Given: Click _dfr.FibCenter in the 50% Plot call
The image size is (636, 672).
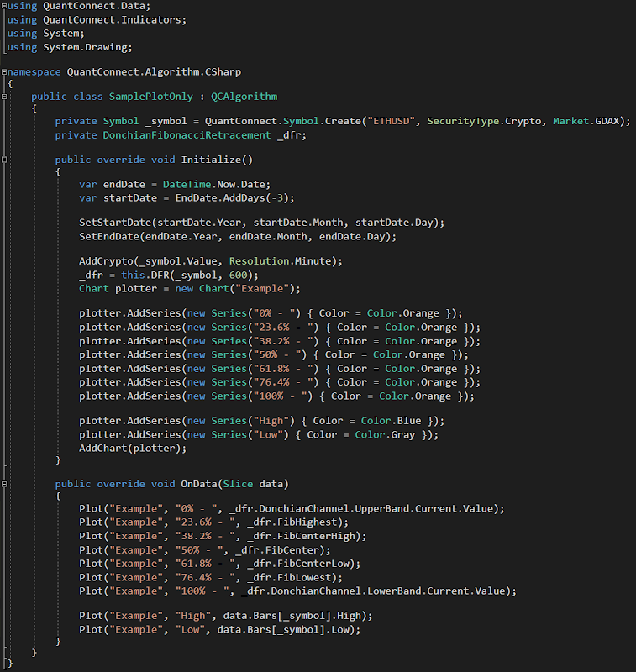Looking at the screenshot, I should (277, 550).
